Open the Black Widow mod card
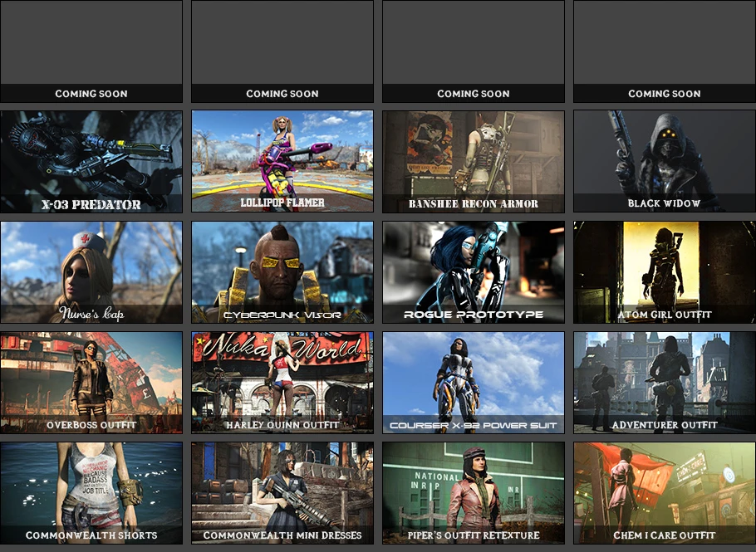This screenshot has height=552, width=756. 665,161
